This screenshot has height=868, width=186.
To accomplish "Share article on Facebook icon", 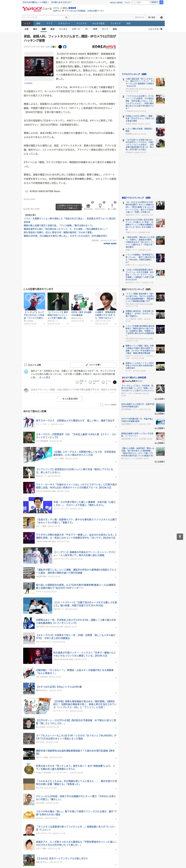I will coord(65,47).
